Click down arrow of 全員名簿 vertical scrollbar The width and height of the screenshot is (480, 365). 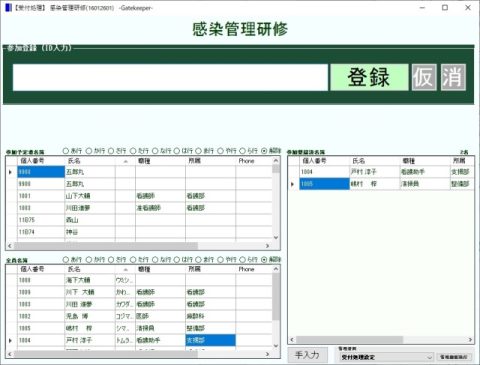pos(276,346)
